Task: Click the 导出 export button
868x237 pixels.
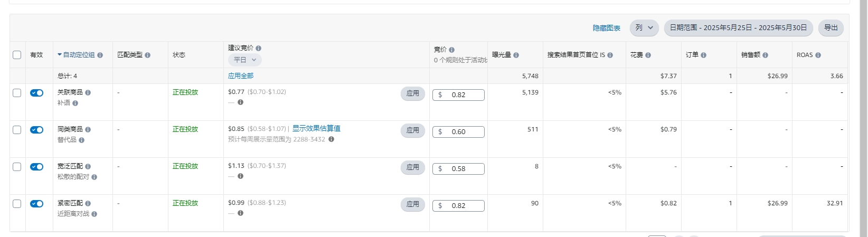Action: 831,28
